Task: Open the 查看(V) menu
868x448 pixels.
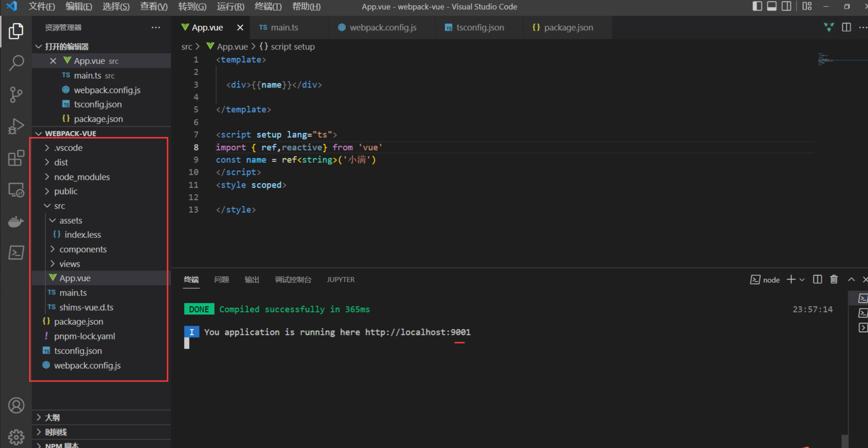Action: tap(154, 6)
